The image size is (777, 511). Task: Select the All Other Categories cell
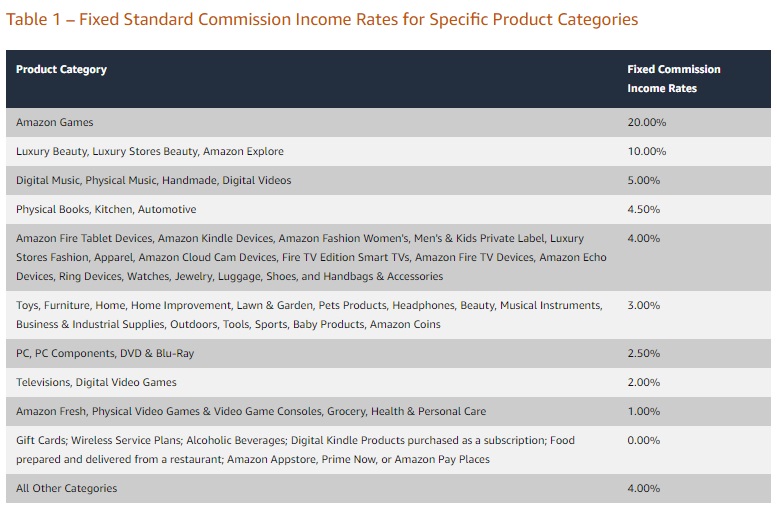[66, 488]
